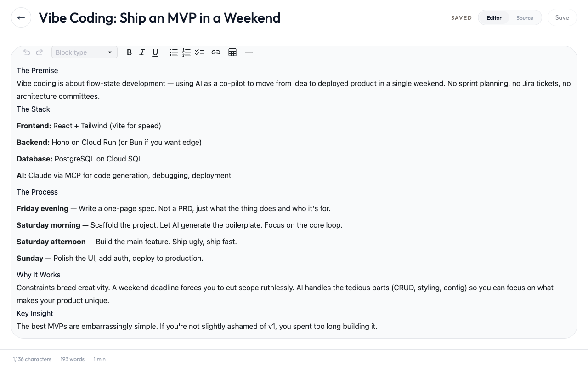Click the back arrow button

21,18
